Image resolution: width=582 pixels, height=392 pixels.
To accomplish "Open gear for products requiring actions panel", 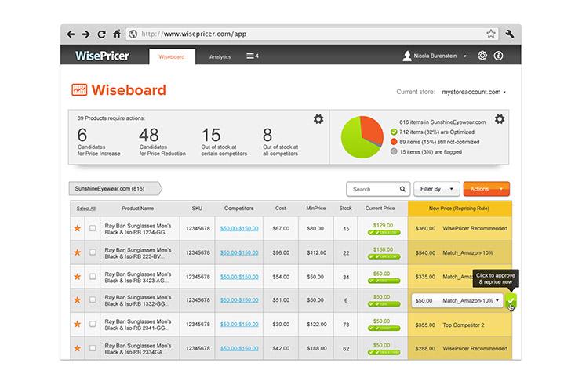I will tap(318, 119).
